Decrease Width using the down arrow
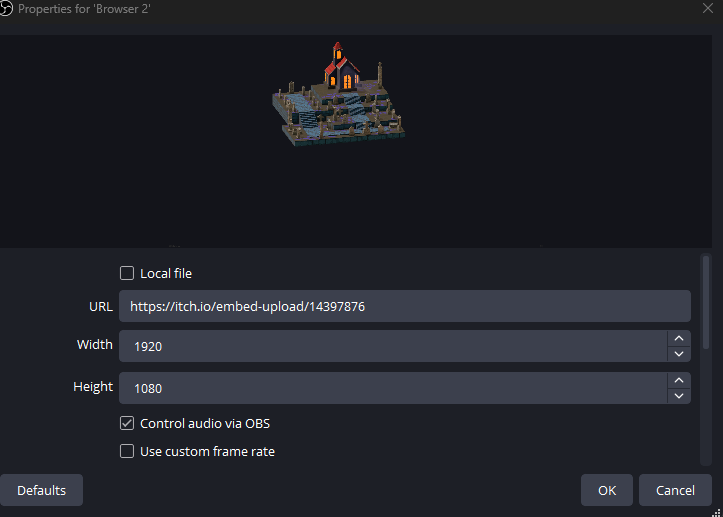723x517 pixels. [679, 354]
